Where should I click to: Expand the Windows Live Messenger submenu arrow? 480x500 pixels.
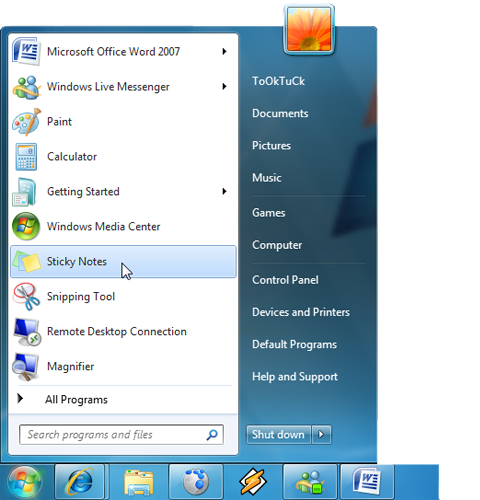224,86
